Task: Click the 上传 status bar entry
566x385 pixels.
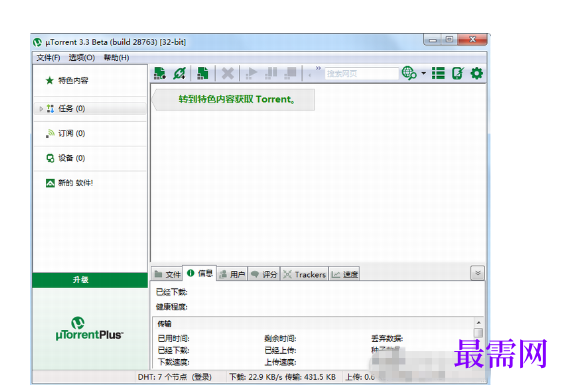Action: point(360,377)
